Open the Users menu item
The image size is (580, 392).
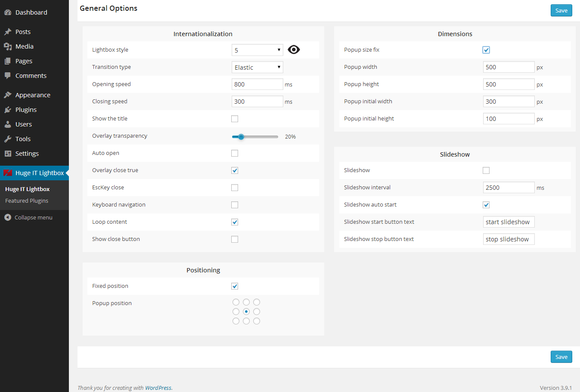click(x=34, y=124)
